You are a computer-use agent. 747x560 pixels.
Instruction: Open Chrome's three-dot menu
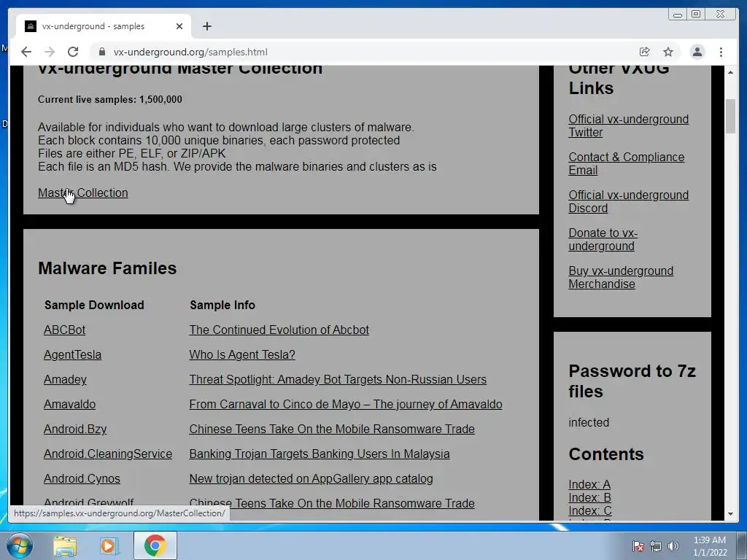(x=721, y=52)
